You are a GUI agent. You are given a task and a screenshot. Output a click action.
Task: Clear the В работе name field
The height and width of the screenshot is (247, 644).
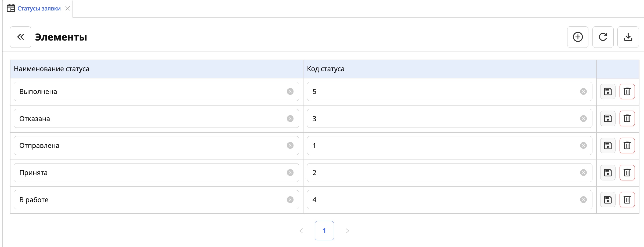coord(290,200)
